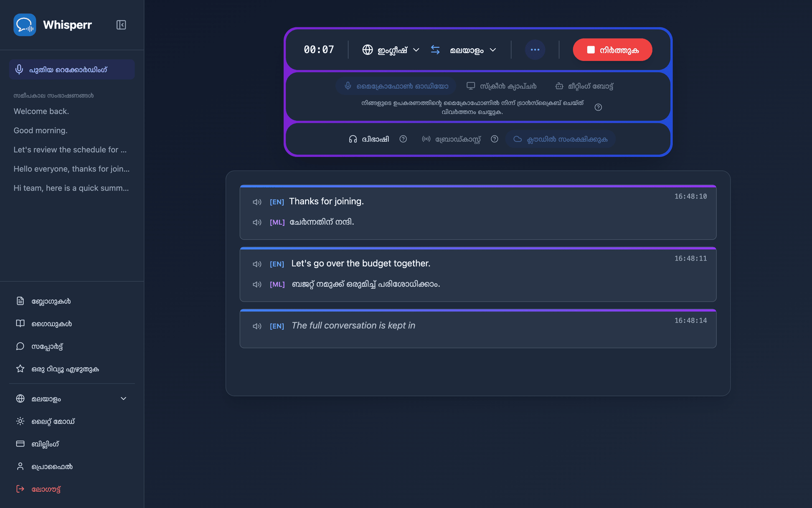Select screen capture tab (സ്ക്രീൻ ക്യാപ്ചർ)
This screenshot has width=812, height=508.
[x=501, y=86]
